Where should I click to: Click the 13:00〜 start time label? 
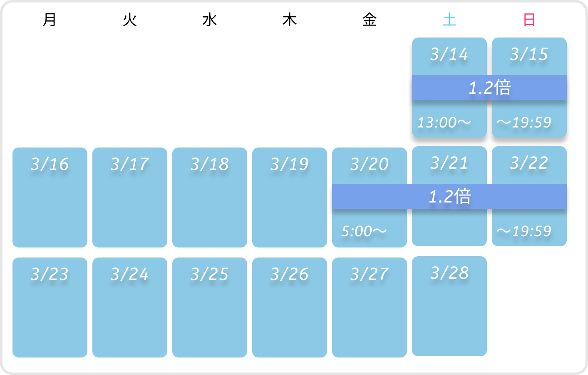(444, 122)
